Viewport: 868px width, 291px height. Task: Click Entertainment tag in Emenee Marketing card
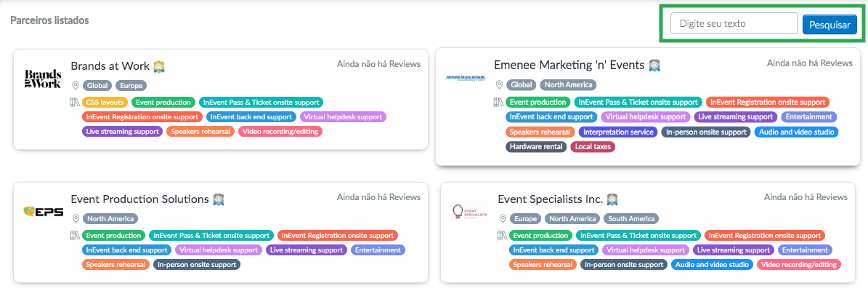[808, 117]
